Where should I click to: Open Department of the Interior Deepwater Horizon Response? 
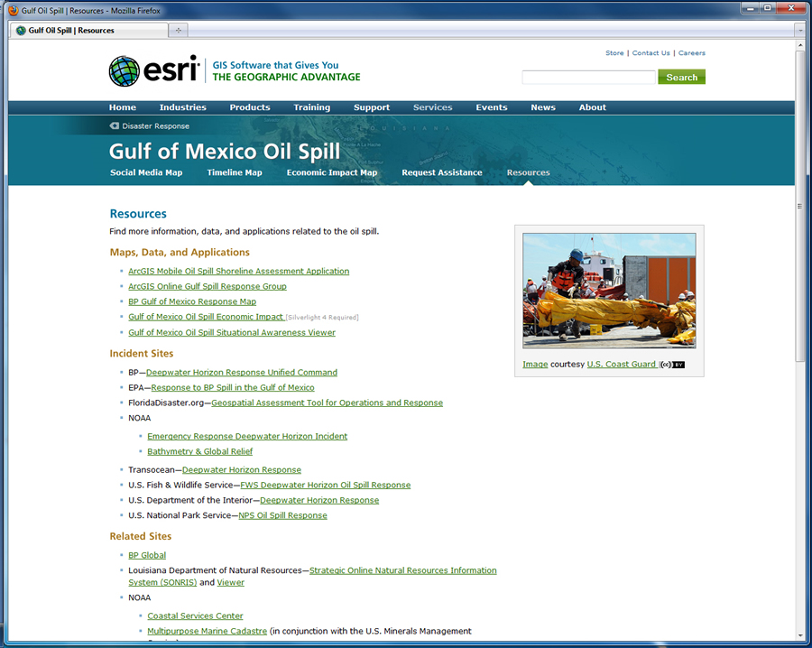coord(319,500)
